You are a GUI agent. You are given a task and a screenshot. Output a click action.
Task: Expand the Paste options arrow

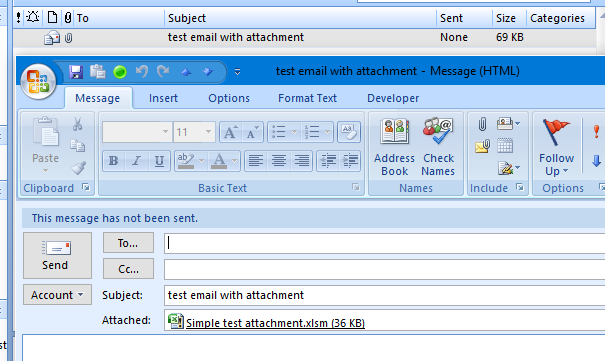(x=46, y=170)
